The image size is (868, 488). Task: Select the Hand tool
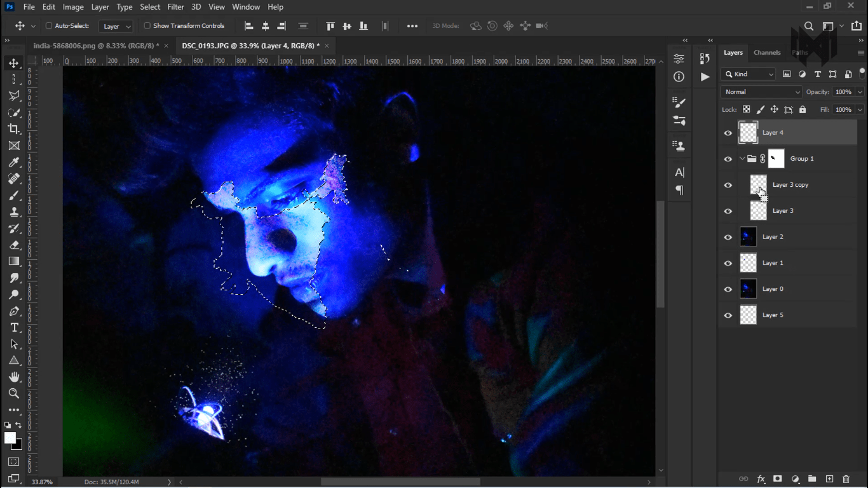14,377
